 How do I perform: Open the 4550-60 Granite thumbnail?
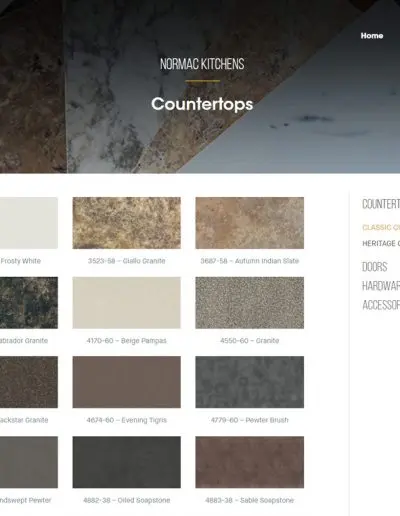pyautogui.click(x=250, y=303)
